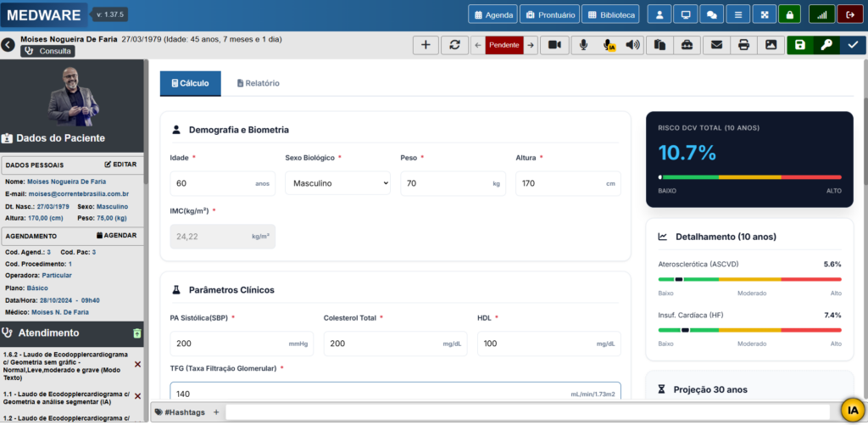Click the Risco DCV Total risk bar

point(749,177)
